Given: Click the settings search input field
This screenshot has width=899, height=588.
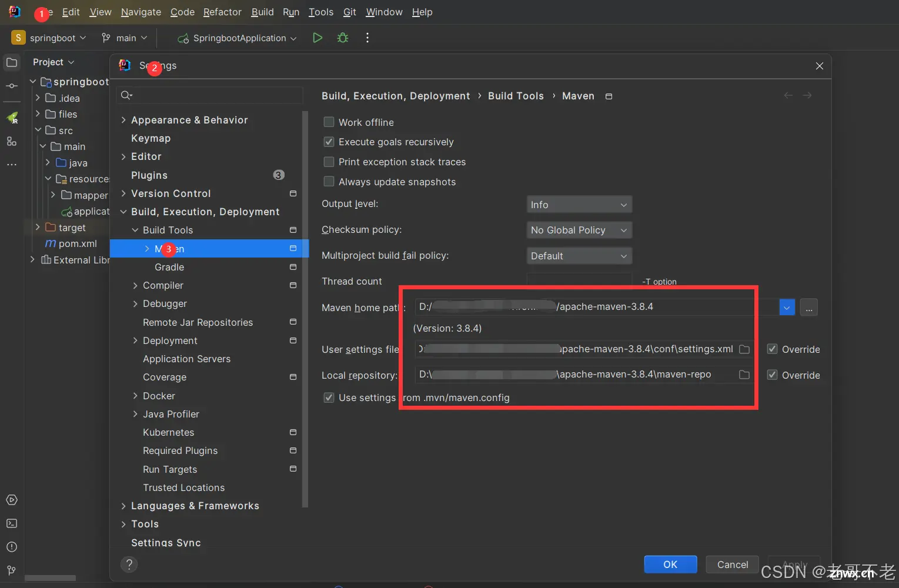Looking at the screenshot, I should click(x=210, y=95).
